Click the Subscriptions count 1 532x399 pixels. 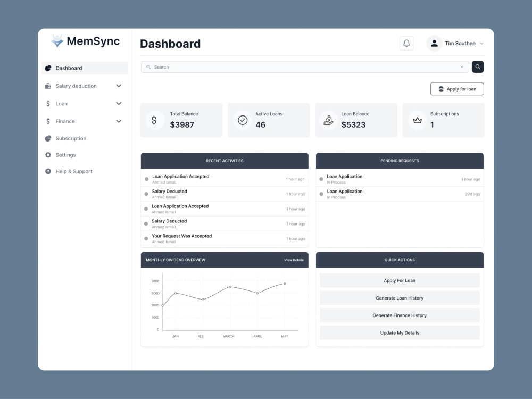pos(432,125)
